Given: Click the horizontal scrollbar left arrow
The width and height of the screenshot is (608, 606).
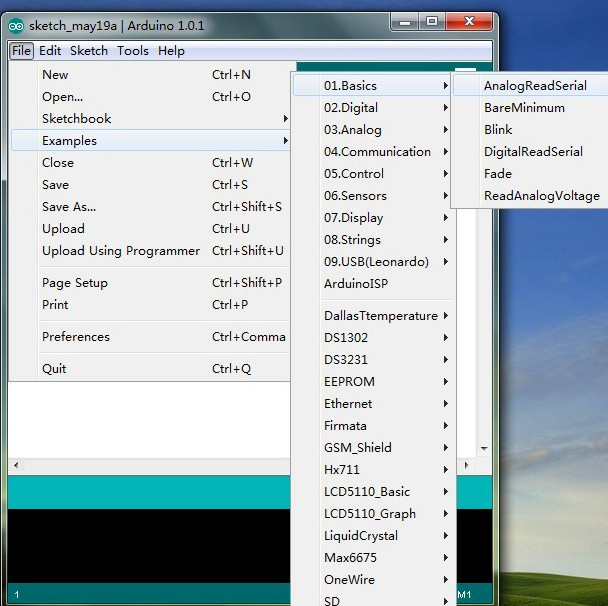Looking at the screenshot, I should pos(15,466).
